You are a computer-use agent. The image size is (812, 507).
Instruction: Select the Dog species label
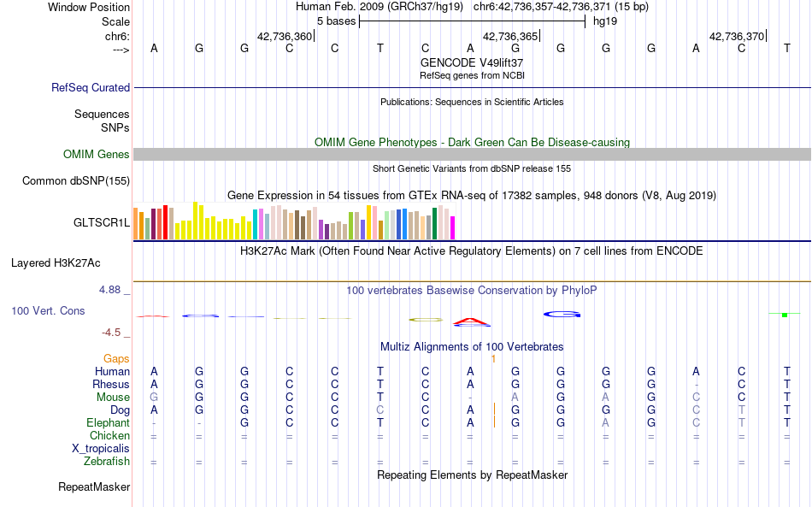tap(120, 410)
